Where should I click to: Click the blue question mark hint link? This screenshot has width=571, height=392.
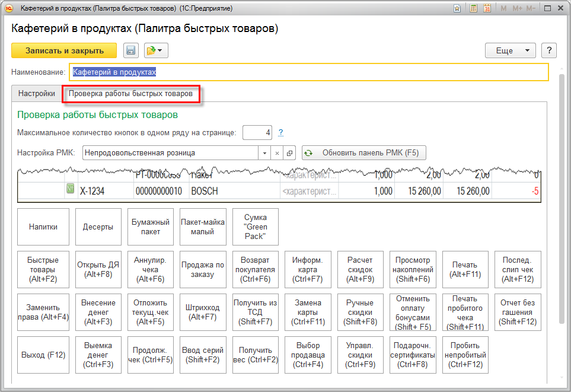(280, 132)
